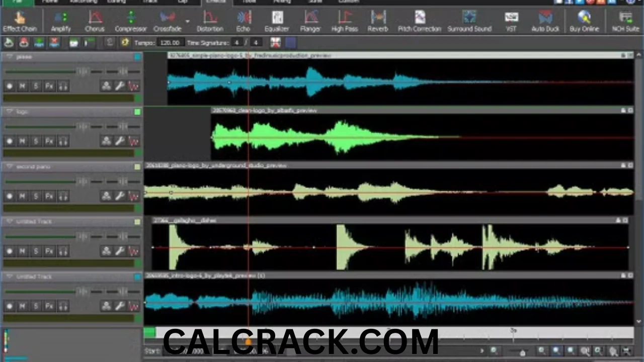Image resolution: width=644 pixels, height=362 pixels.
Task: Open the Reverb effect
Action: pos(378,22)
